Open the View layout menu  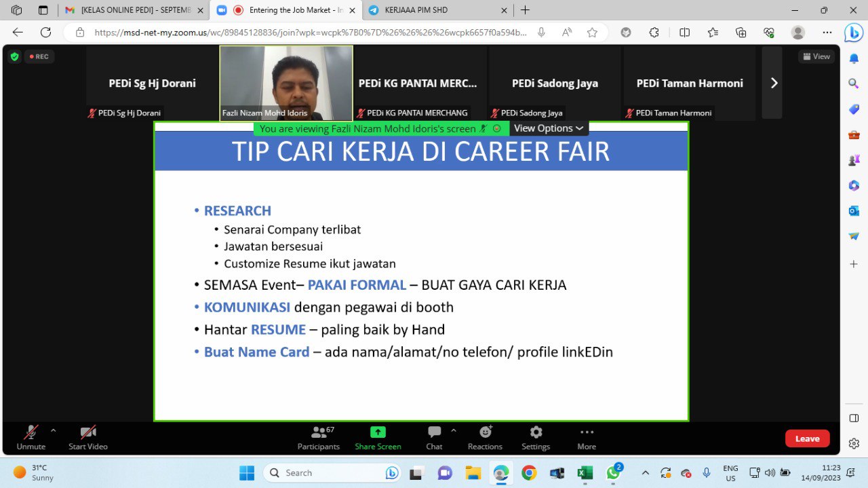tap(816, 56)
